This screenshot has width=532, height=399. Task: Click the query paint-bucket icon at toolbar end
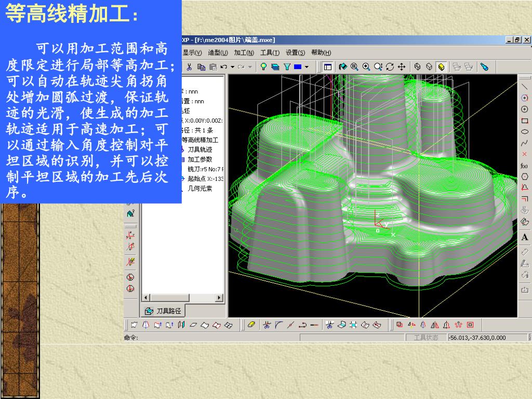[x=485, y=66]
